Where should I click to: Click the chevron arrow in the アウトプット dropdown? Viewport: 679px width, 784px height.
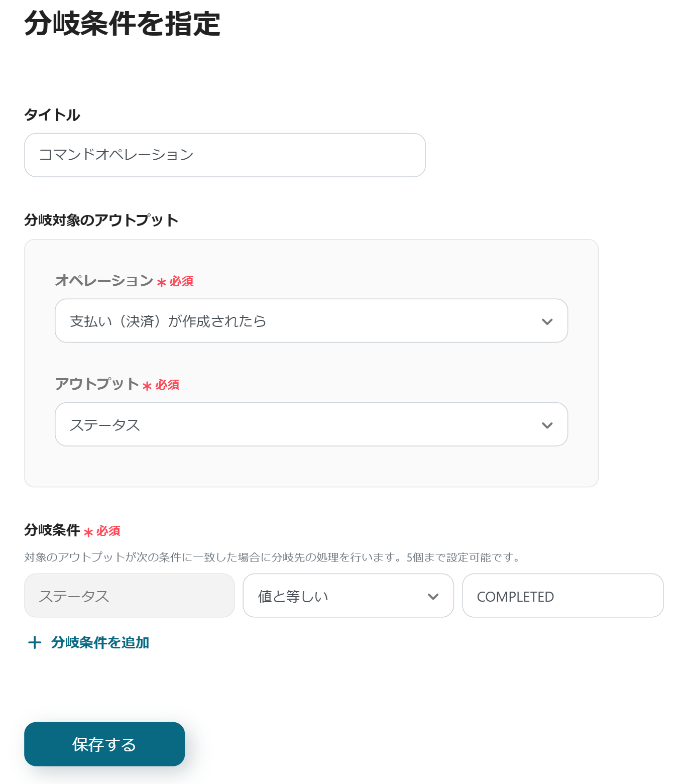tap(547, 425)
